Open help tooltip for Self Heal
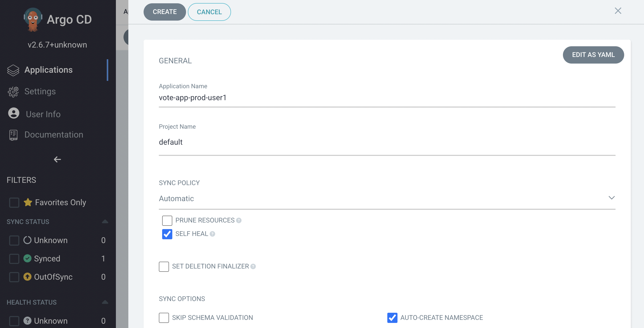The image size is (644, 328). point(212,234)
